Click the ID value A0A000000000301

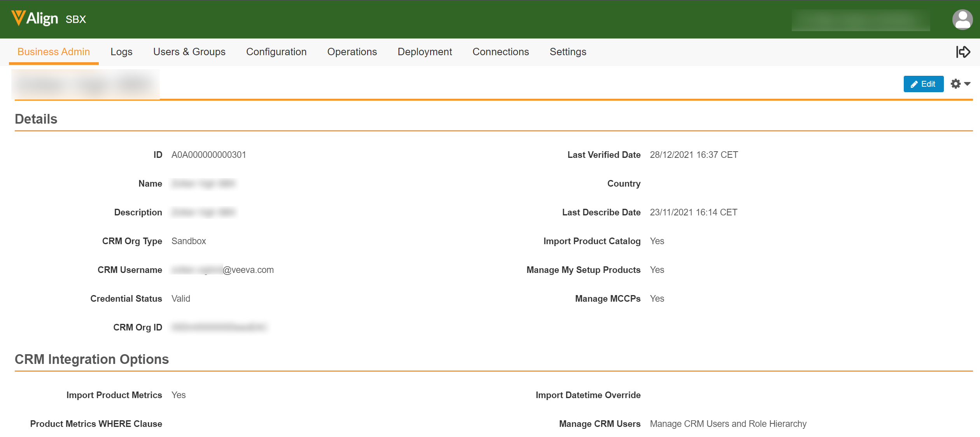pyautogui.click(x=208, y=155)
